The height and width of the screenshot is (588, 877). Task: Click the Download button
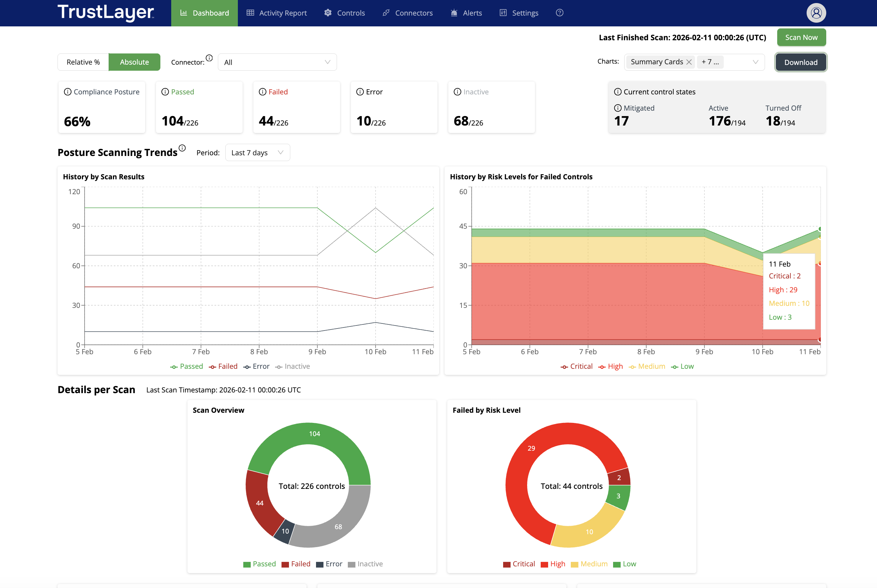[801, 62]
